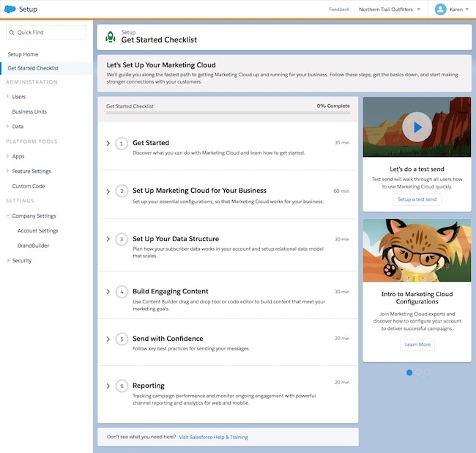Select the third carousel dot

[427, 372]
